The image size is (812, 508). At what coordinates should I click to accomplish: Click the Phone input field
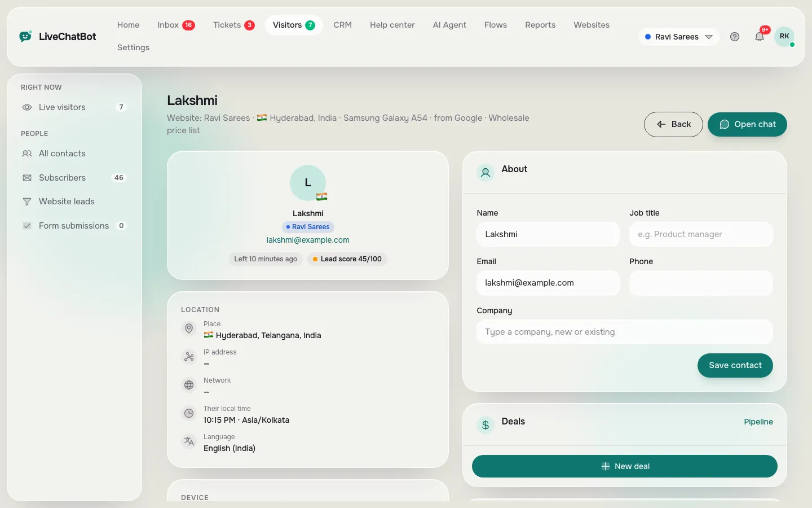click(701, 283)
